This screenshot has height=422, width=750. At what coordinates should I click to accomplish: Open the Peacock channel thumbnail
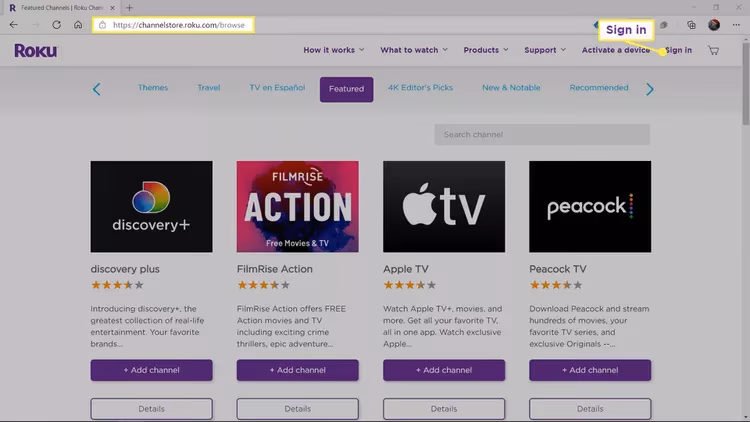pos(590,206)
